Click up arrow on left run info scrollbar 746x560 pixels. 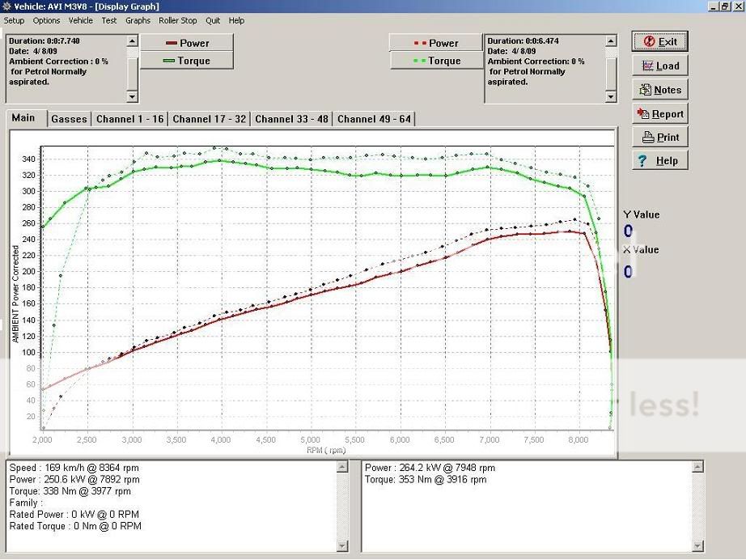(x=132, y=41)
